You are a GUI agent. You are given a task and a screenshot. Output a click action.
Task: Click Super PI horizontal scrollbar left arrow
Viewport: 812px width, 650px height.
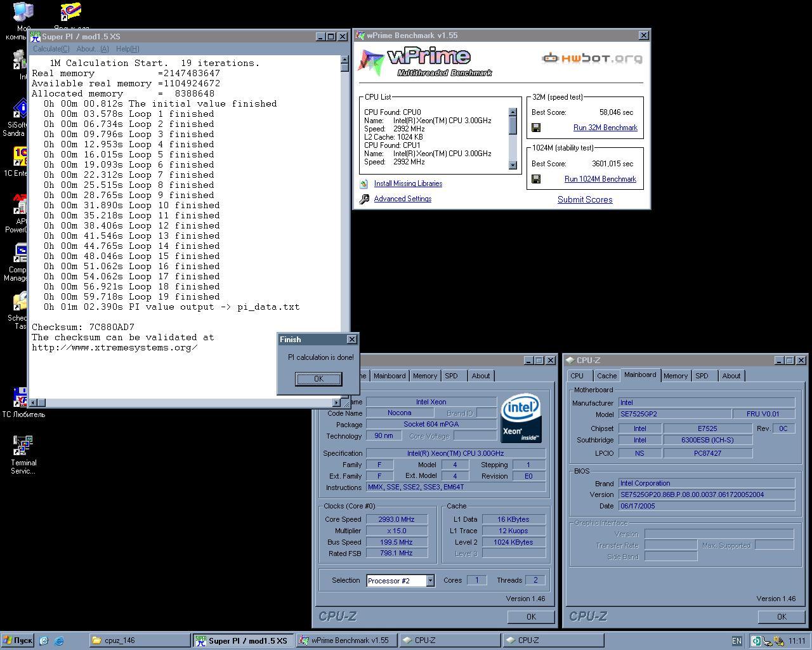[33, 402]
